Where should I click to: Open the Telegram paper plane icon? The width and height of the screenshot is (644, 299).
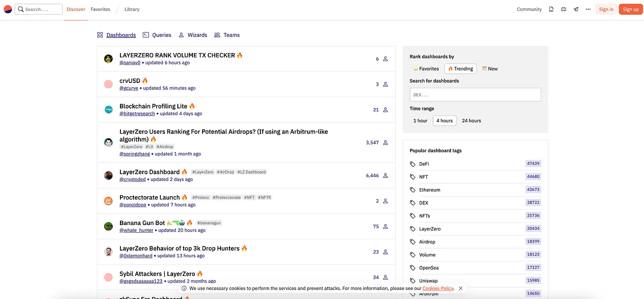click(576, 9)
